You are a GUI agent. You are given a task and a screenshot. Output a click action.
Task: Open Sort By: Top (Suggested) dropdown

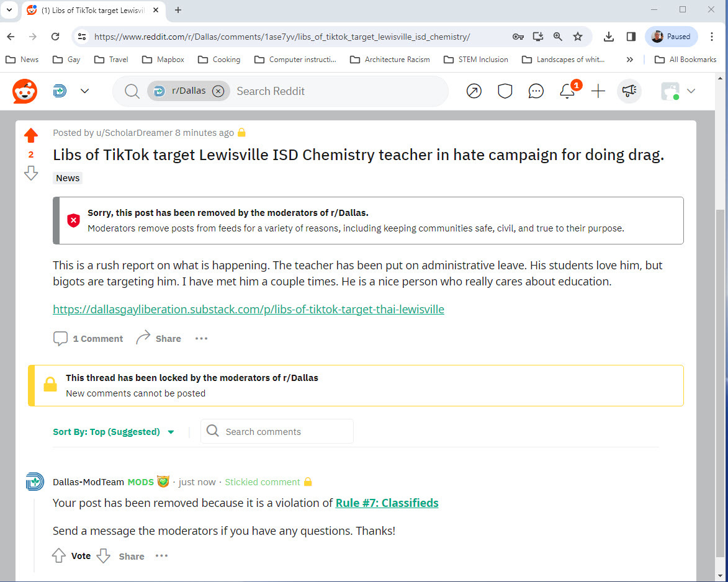pyautogui.click(x=114, y=432)
